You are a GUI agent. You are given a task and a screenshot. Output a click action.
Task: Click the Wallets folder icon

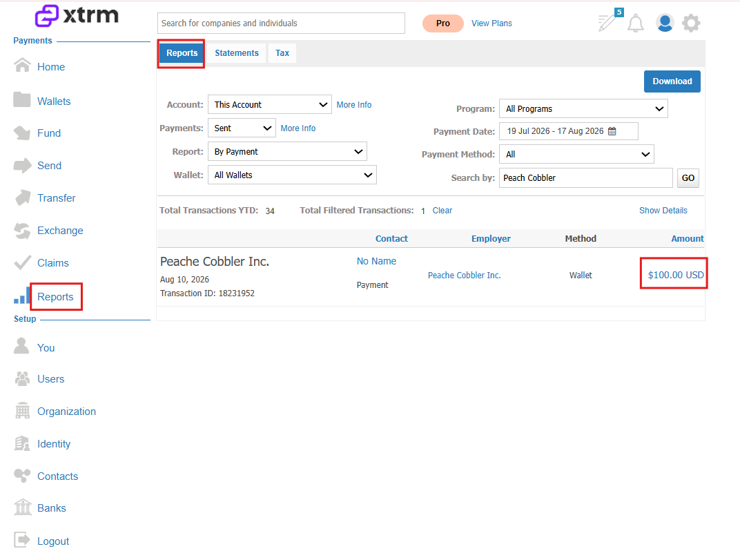coord(21,99)
